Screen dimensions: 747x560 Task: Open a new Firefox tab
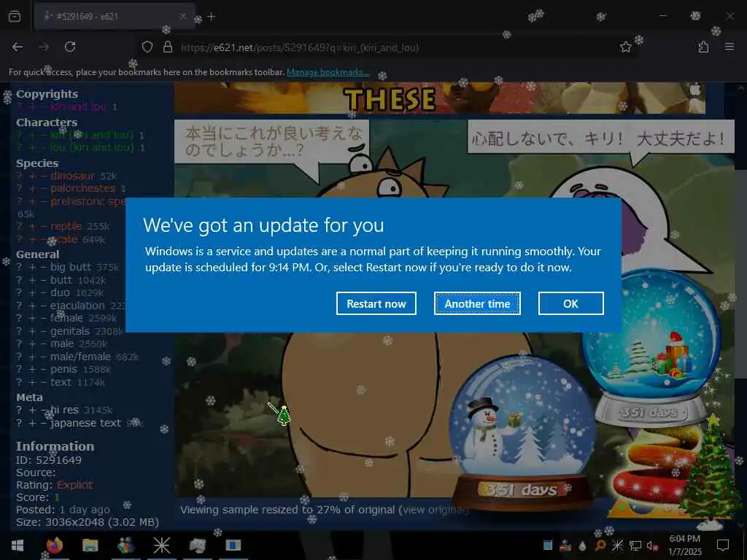pyautogui.click(x=212, y=16)
